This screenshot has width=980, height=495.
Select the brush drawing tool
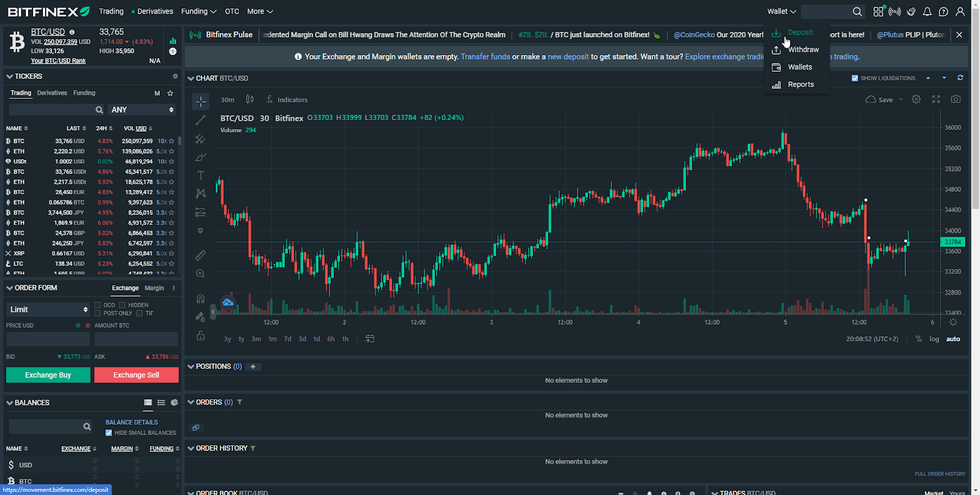(200, 157)
